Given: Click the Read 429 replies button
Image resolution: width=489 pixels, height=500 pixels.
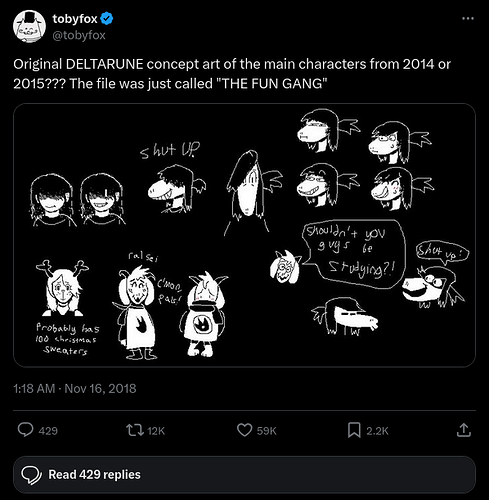Looking at the screenshot, I should click(244, 475).
